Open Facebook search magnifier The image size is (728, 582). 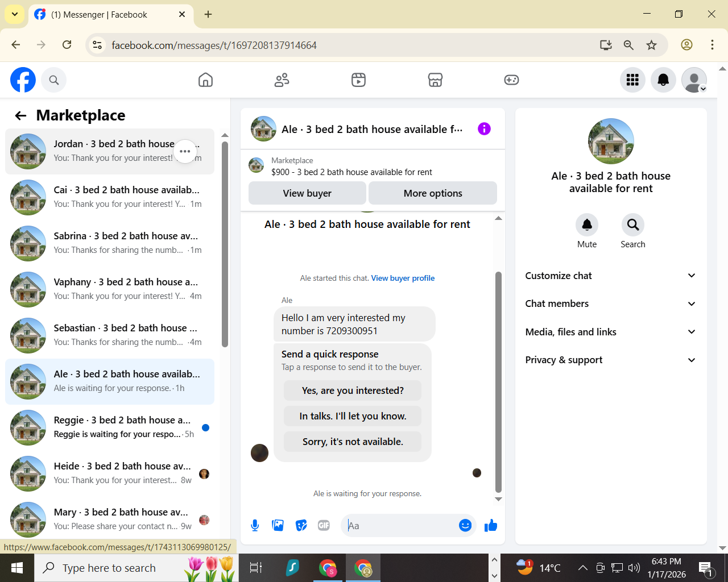coord(54,80)
